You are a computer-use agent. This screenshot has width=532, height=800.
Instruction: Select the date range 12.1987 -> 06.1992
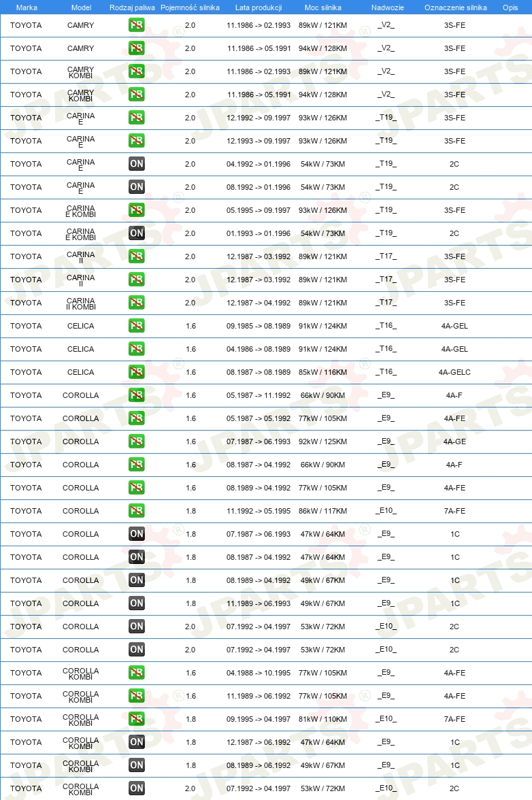click(259, 741)
